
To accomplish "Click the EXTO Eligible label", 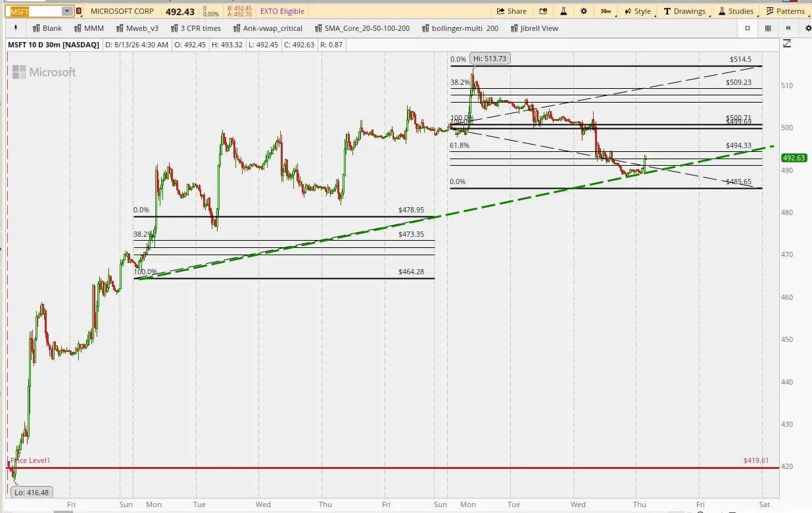I will (282, 11).
